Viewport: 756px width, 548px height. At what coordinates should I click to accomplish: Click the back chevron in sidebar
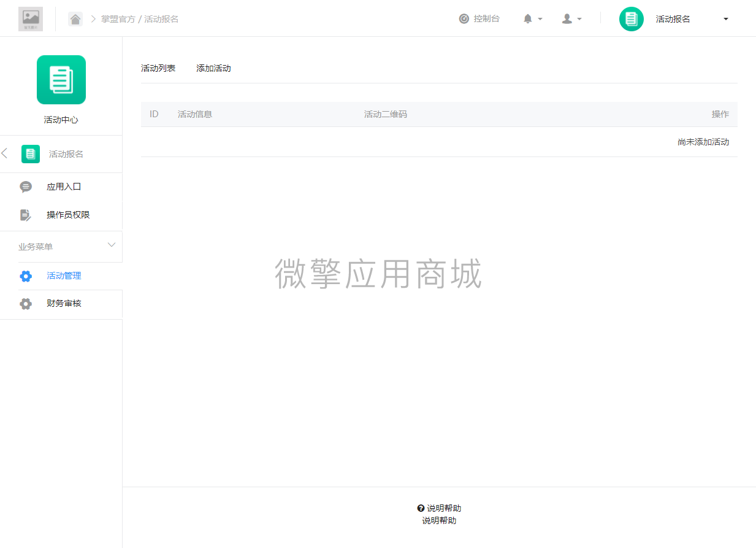(5, 153)
